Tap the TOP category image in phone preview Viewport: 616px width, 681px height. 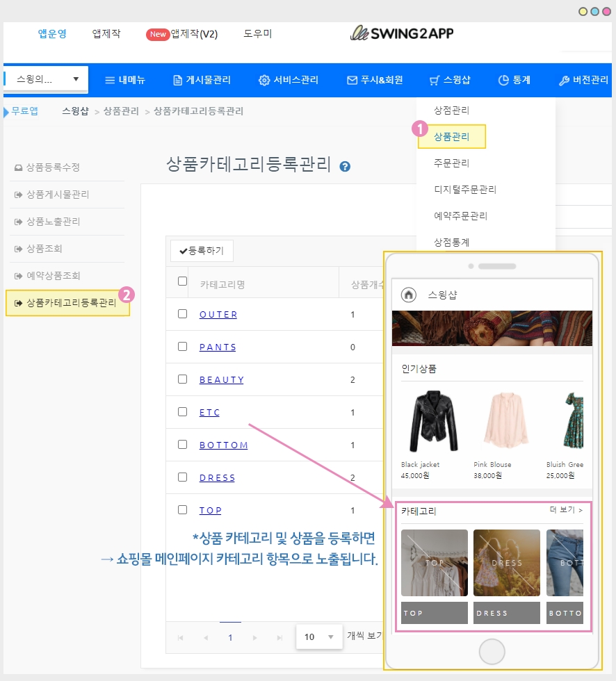(435, 562)
